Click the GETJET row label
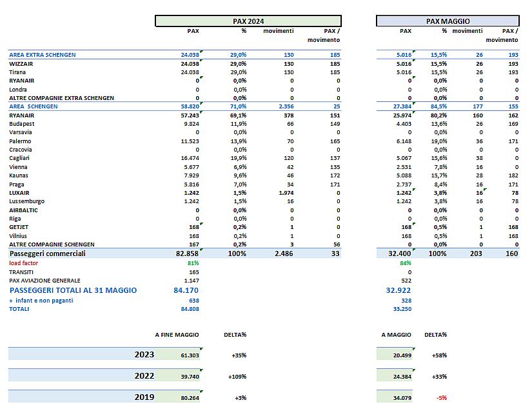532x418 pixels. (19, 227)
